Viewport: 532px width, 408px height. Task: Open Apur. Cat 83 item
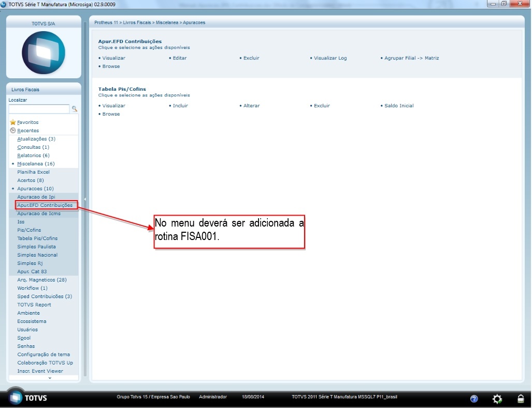click(x=32, y=272)
